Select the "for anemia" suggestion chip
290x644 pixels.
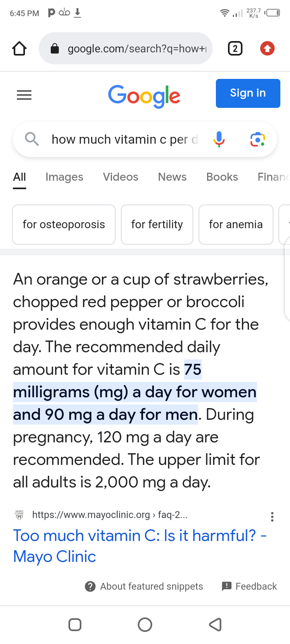(x=236, y=225)
